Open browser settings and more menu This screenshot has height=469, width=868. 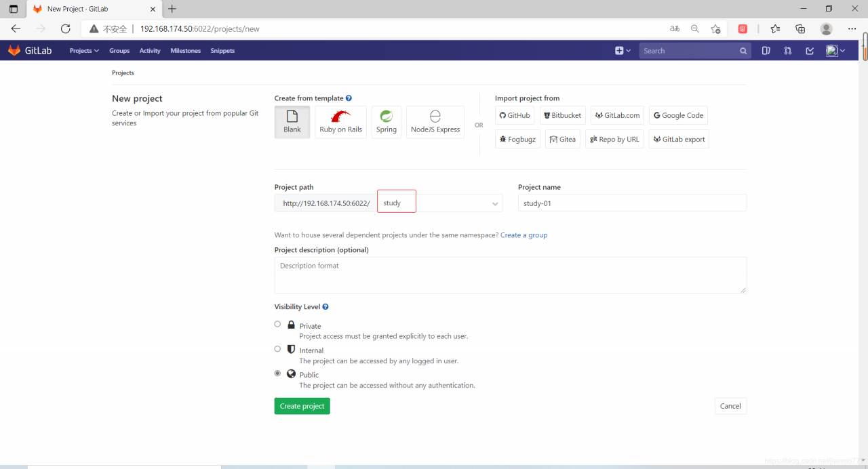852,28
